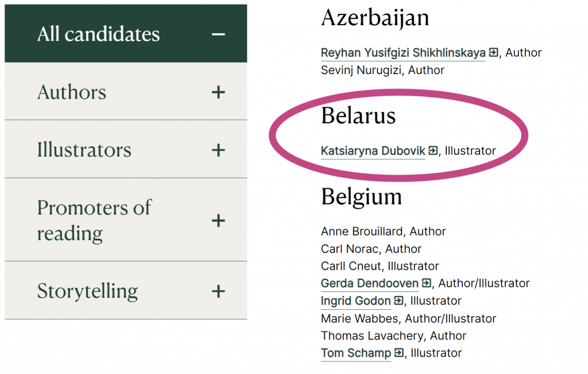
Task: Visit the Tom Schamp candidate link
Action: (x=355, y=353)
